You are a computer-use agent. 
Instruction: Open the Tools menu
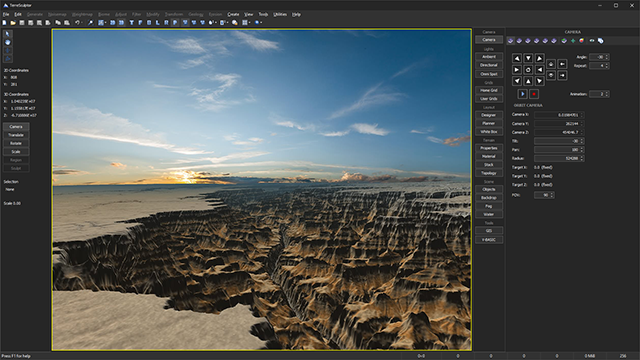point(263,14)
